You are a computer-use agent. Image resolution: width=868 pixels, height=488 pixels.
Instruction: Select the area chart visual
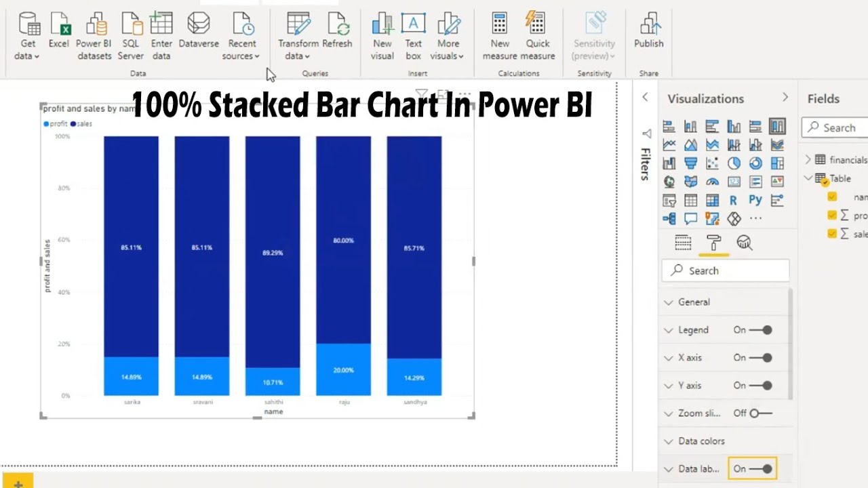pos(690,145)
